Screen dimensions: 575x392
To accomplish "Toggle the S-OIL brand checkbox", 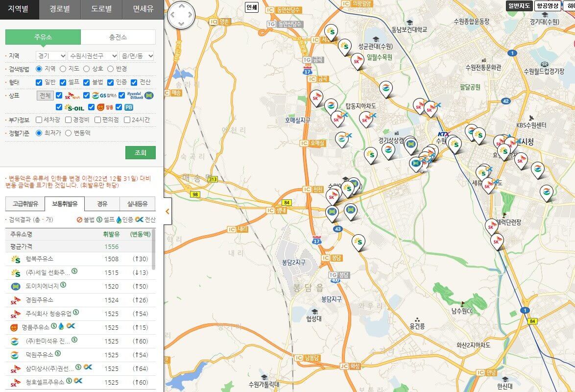I will [x=59, y=107].
